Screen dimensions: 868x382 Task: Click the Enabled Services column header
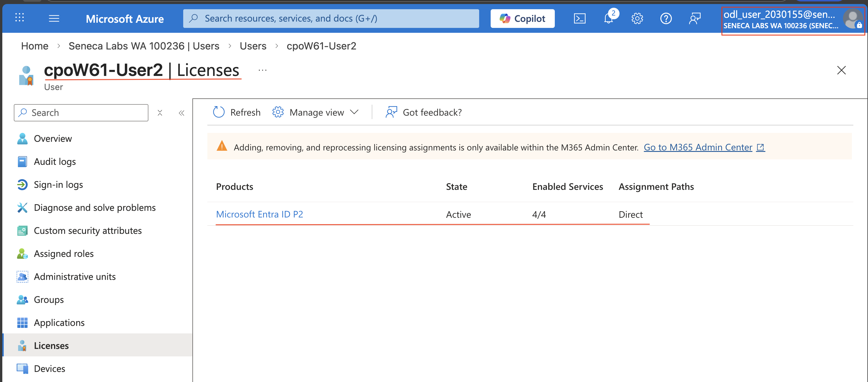567,187
